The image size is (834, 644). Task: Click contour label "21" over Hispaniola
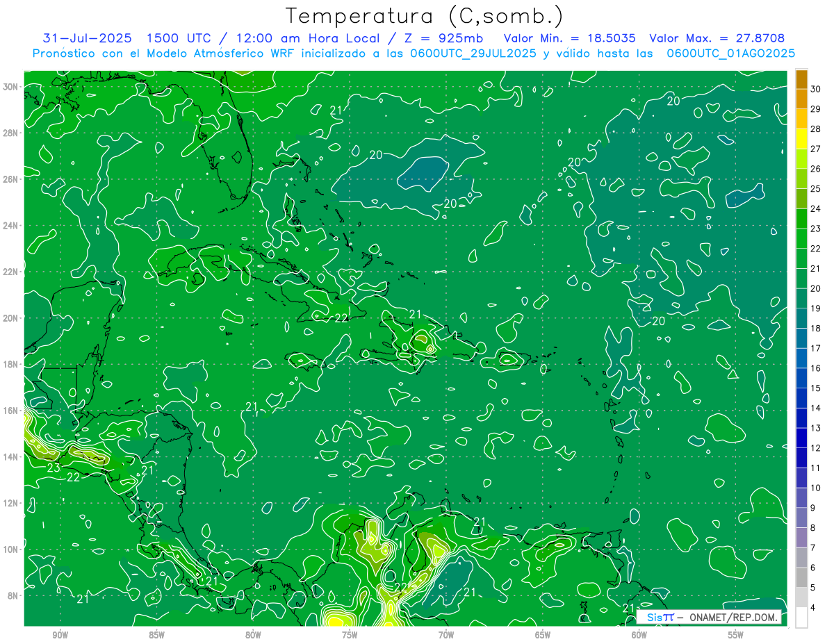point(416,314)
